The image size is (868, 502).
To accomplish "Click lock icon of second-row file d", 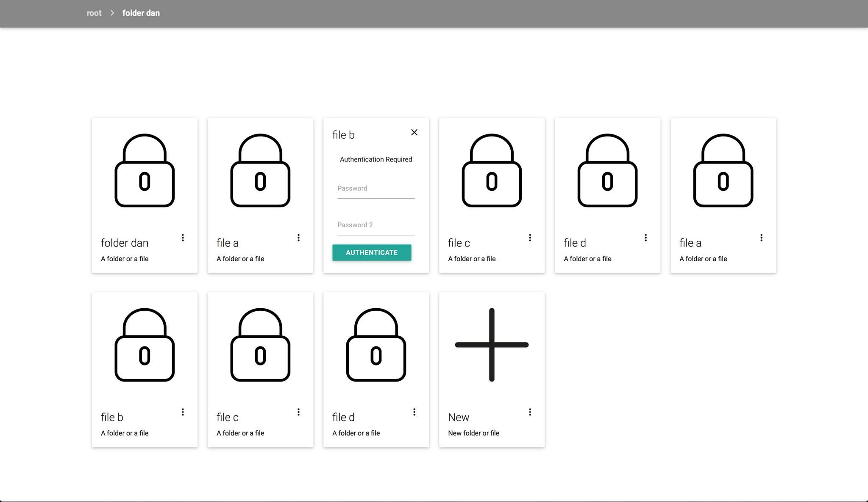I will (x=376, y=345).
